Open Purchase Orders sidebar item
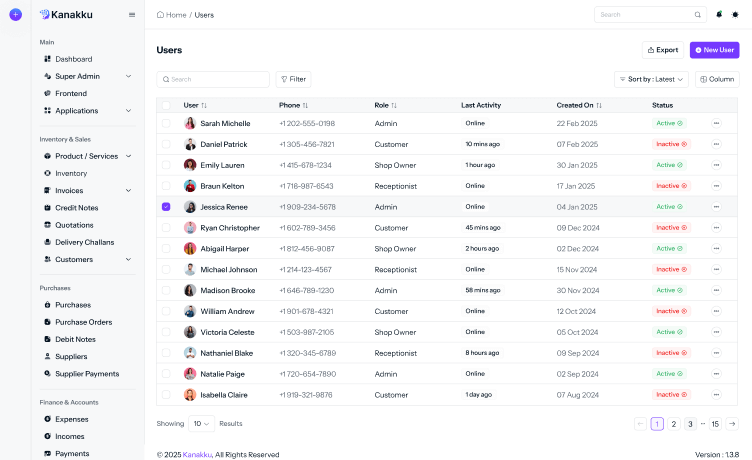 click(x=83, y=322)
